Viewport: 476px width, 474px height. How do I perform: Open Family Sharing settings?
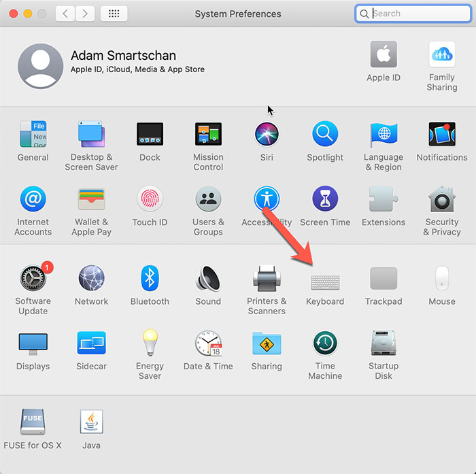tap(442, 54)
